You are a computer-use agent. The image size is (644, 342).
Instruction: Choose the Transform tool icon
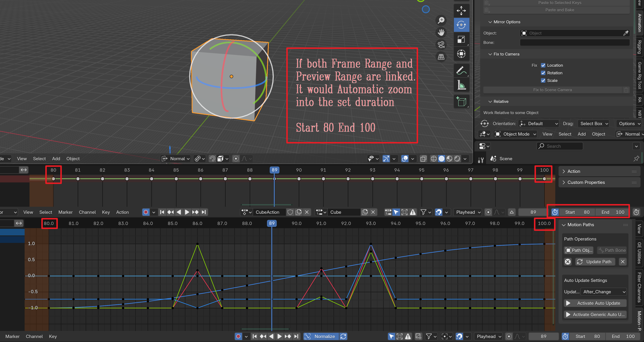pyautogui.click(x=461, y=54)
